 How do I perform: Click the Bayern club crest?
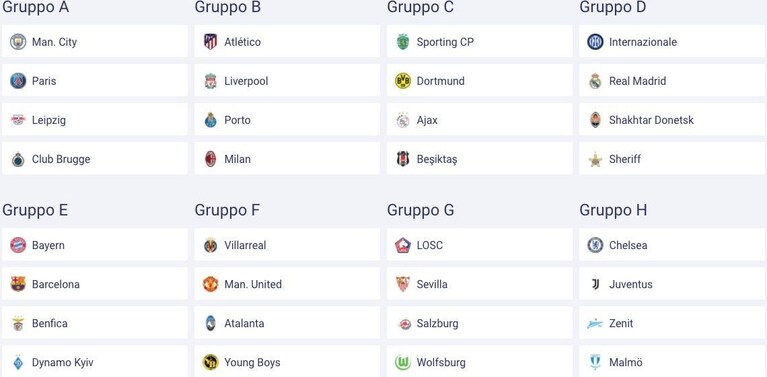18,245
